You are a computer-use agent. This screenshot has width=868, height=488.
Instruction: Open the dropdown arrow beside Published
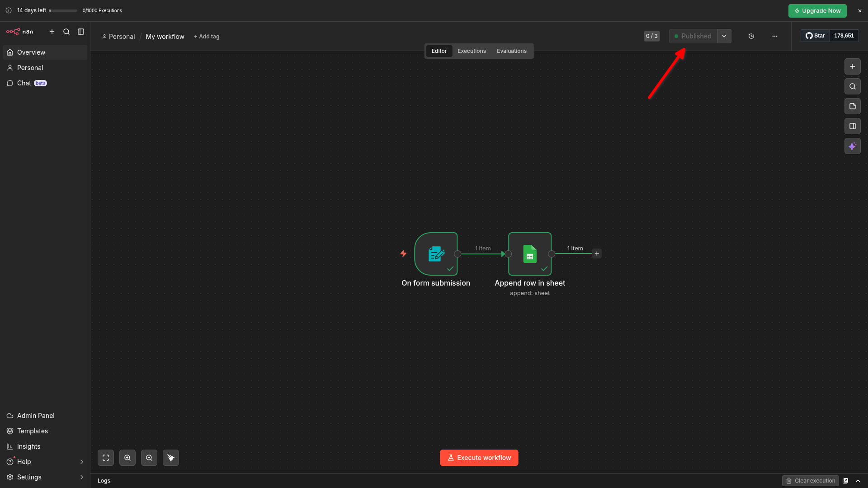(x=724, y=36)
